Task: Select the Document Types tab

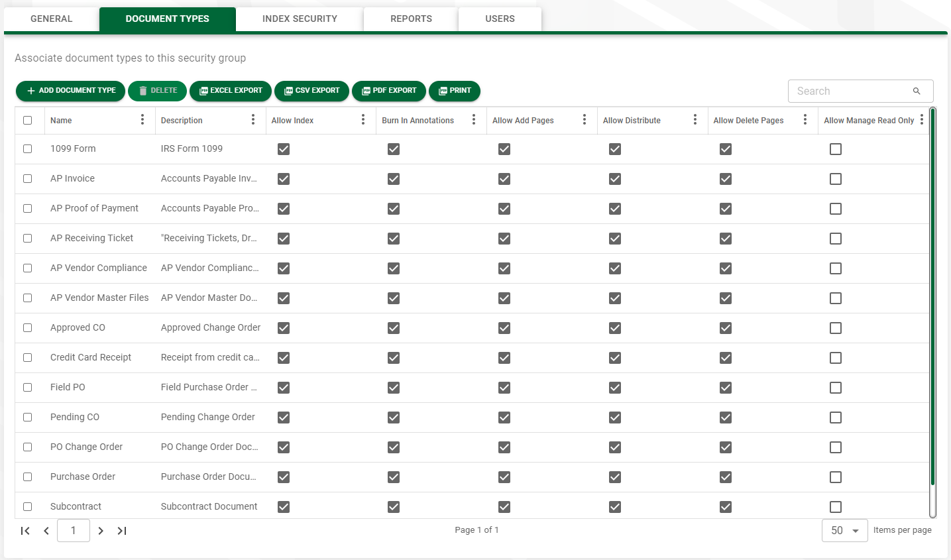Action: [x=168, y=19]
